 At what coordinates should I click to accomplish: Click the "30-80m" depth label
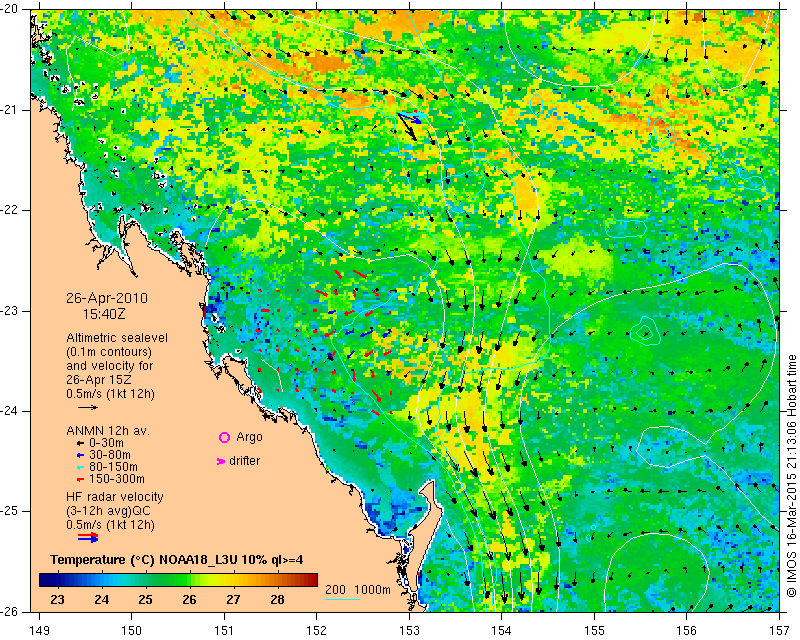coord(110,455)
